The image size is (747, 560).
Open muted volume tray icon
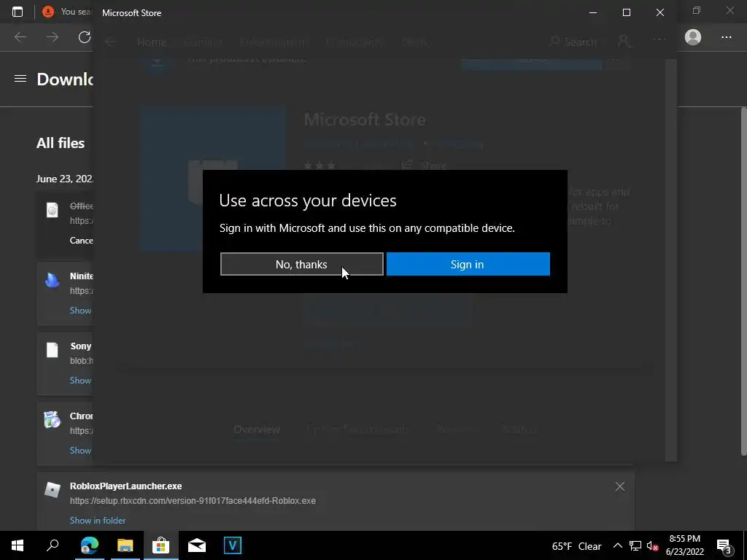pyautogui.click(x=652, y=545)
